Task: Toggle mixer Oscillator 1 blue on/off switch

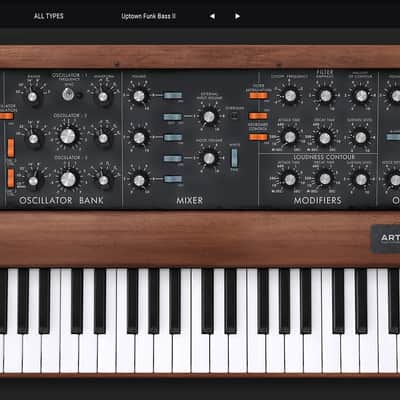Action: pos(173,96)
